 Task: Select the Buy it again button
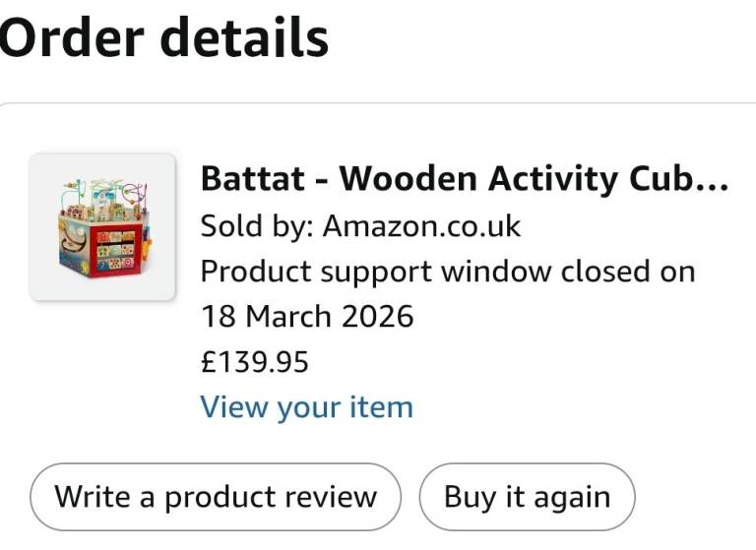tap(527, 497)
